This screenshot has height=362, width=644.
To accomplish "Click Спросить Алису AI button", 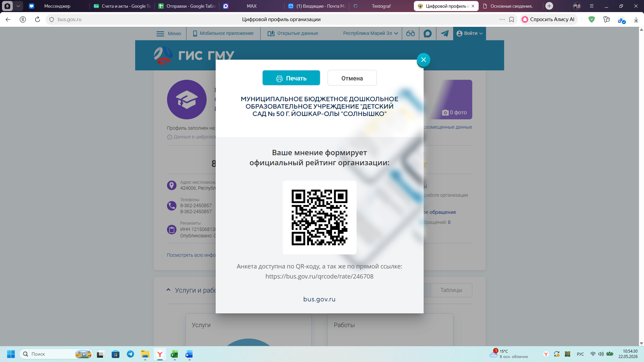I will (548, 19).
